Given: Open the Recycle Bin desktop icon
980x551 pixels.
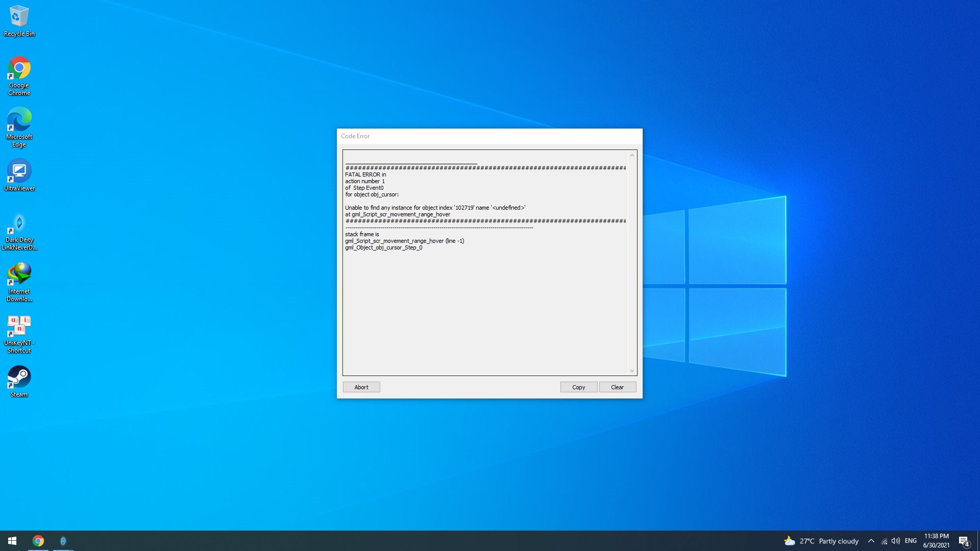Looking at the screenshot, I should coord(19,17).
